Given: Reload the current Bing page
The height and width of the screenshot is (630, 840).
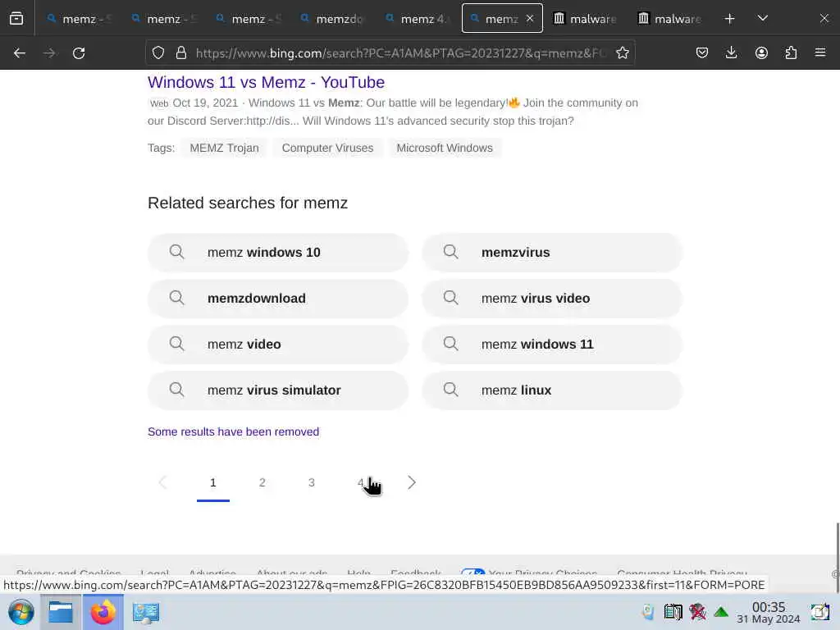Looking at the screenshot, I should click(79, 53).
